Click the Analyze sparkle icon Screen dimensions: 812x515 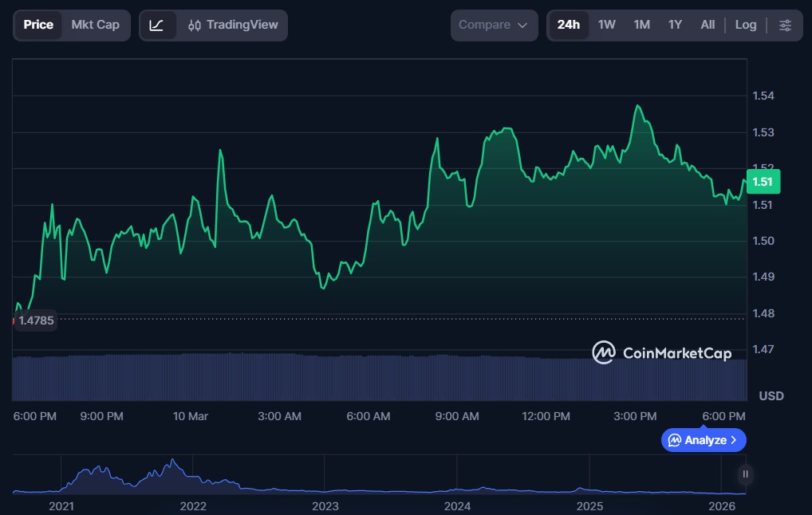click(675, 440)
